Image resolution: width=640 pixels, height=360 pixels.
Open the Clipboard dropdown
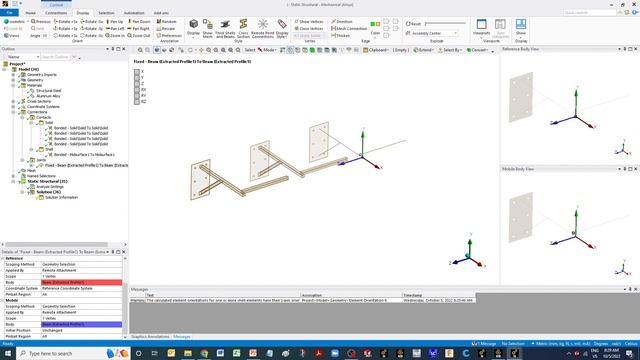click(376, 50)
